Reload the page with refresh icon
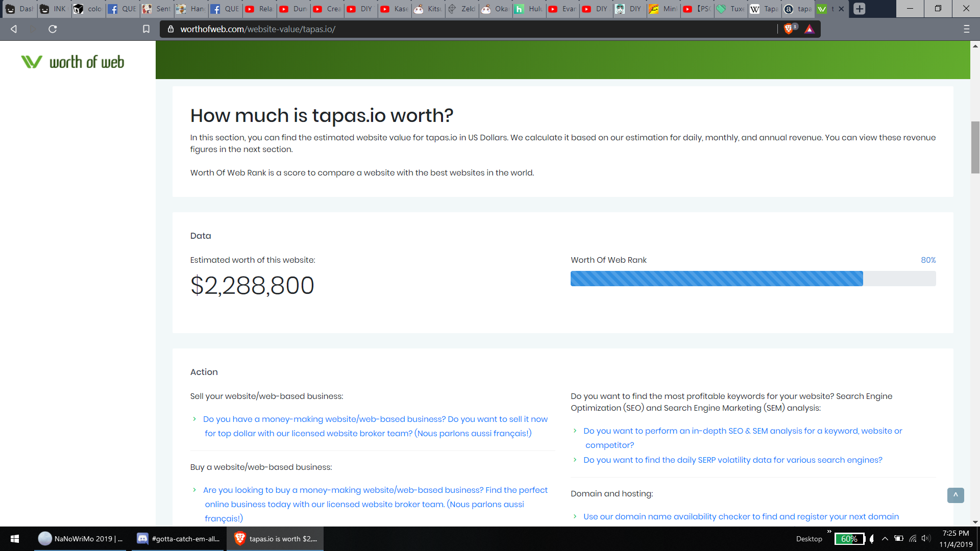980x551 pixels. [53, 29]
